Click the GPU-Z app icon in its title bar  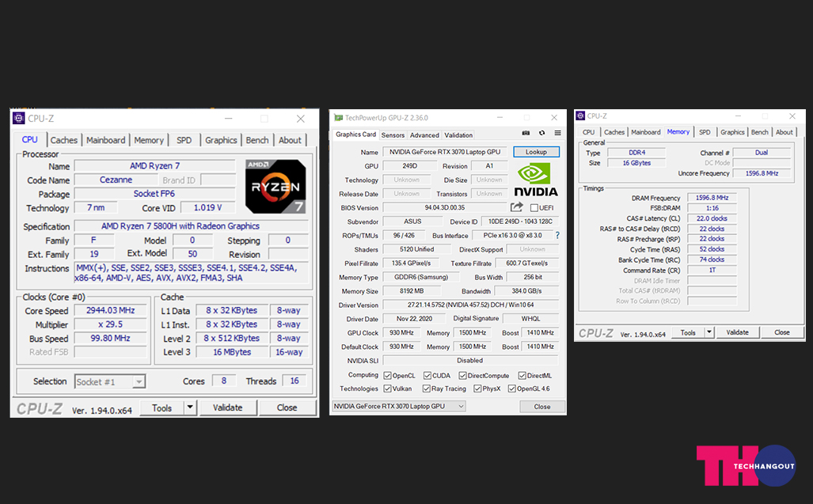(339, 118)
